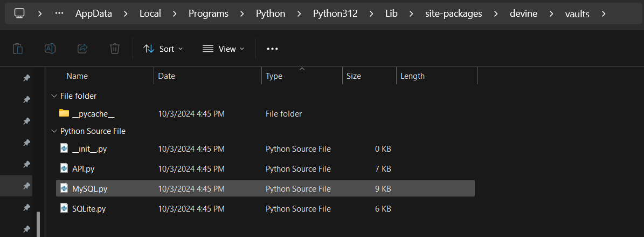Go to Python312 breadcrumb folder
The image size is (644, 237).
335,13
